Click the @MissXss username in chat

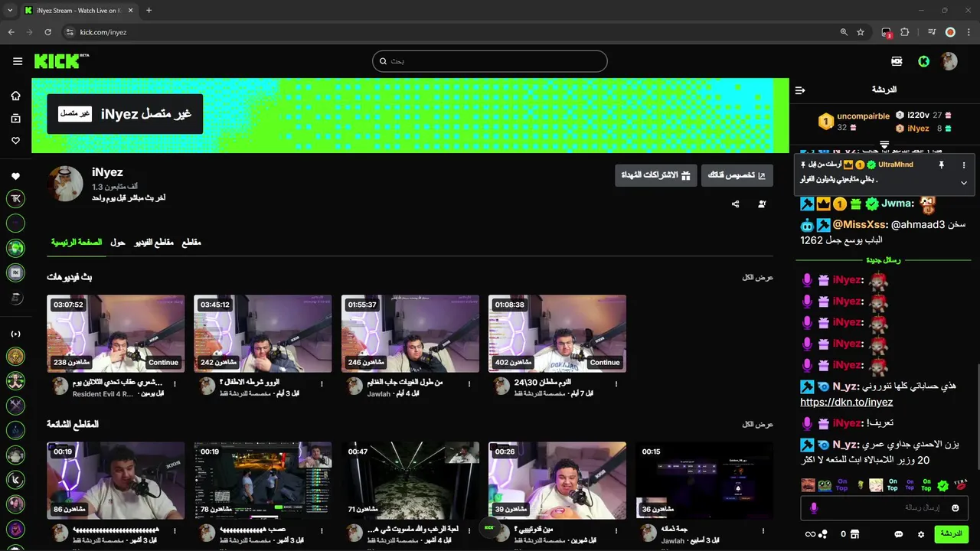pyautogui.click(x=859, y=225)
